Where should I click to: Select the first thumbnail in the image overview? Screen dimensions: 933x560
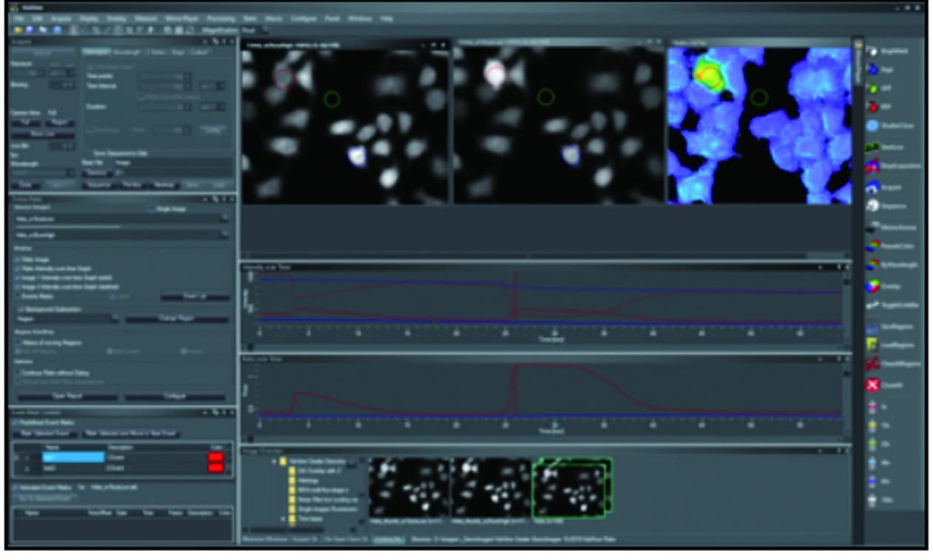coord(409,487)
